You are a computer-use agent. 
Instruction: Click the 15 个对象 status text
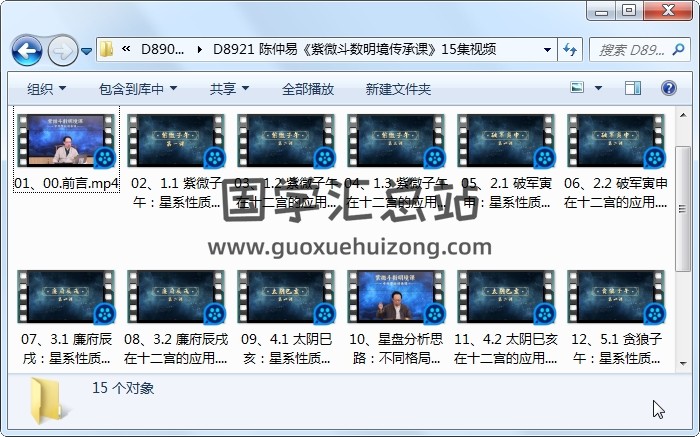123,388
